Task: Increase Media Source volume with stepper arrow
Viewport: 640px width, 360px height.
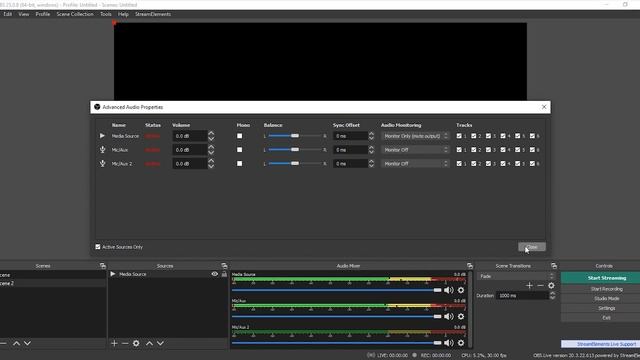Action: pos(211,133)
